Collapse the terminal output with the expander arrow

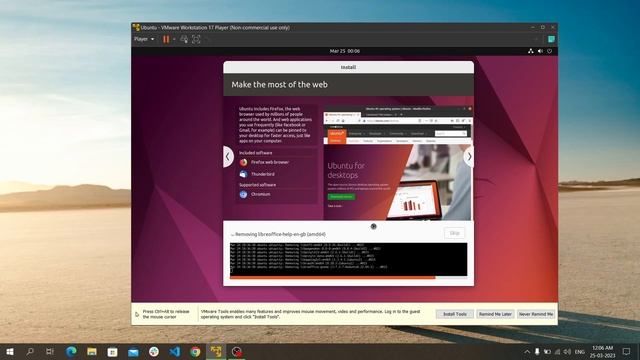(x=232, y=235)
